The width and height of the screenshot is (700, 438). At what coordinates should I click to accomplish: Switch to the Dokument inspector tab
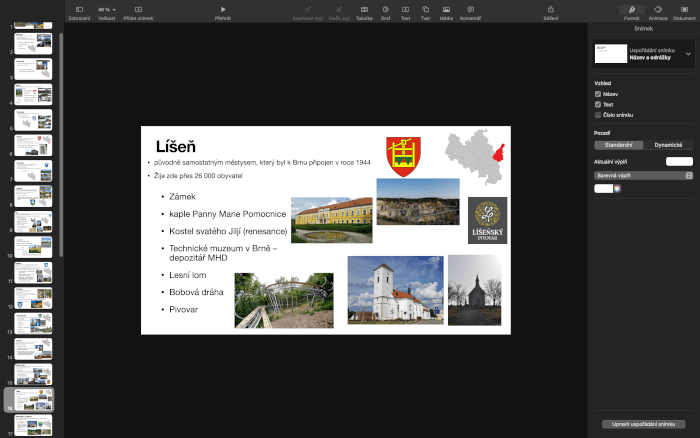(684, 9)
